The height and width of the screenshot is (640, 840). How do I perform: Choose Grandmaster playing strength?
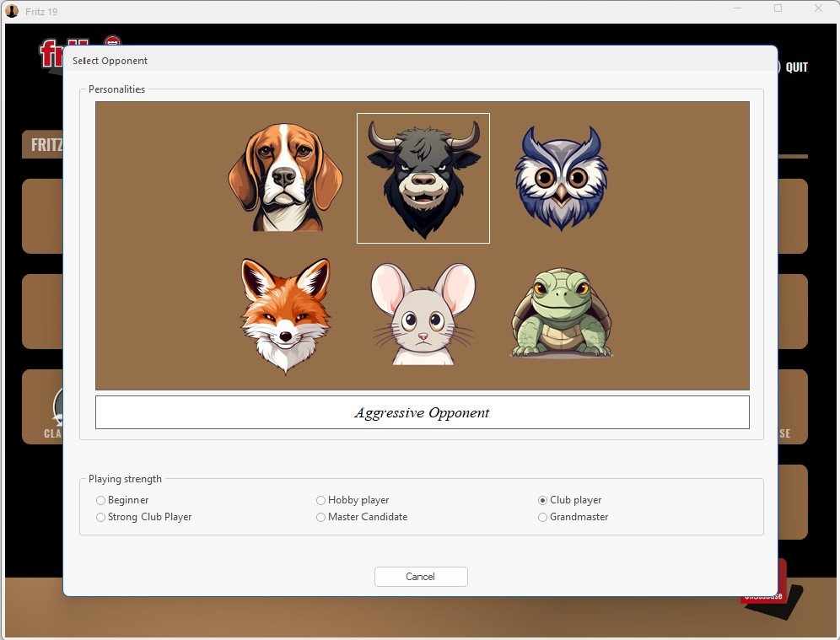coord(543,517)
